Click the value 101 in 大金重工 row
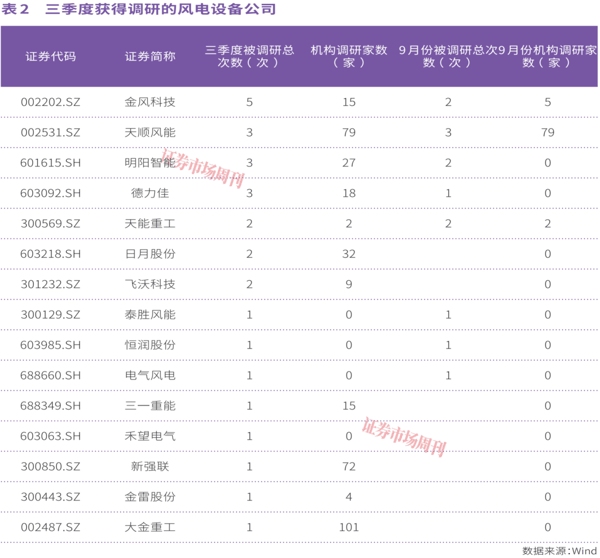 tap(349, 527)
